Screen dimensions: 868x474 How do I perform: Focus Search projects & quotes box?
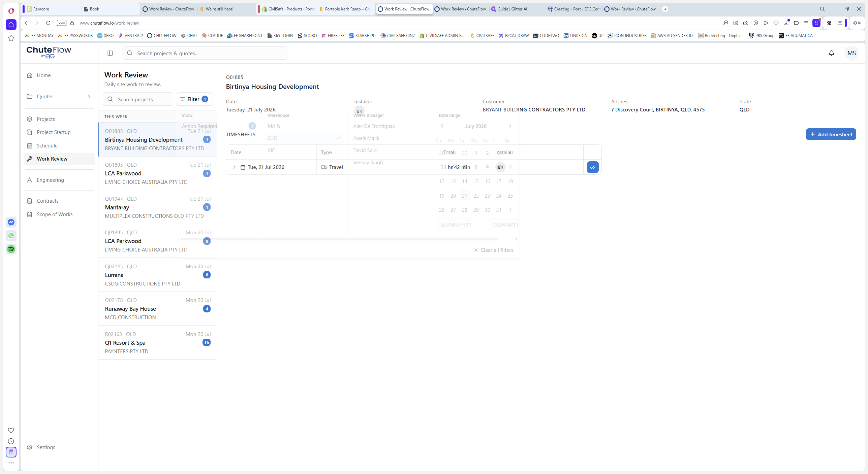click(x=205, y=53)
